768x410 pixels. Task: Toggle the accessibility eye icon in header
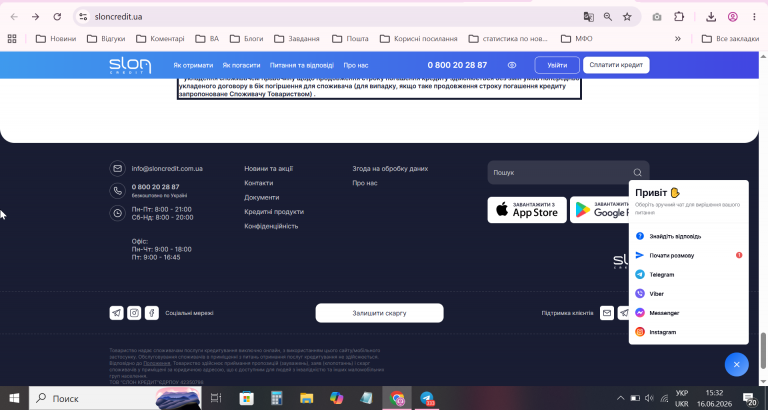click(512, 65)
